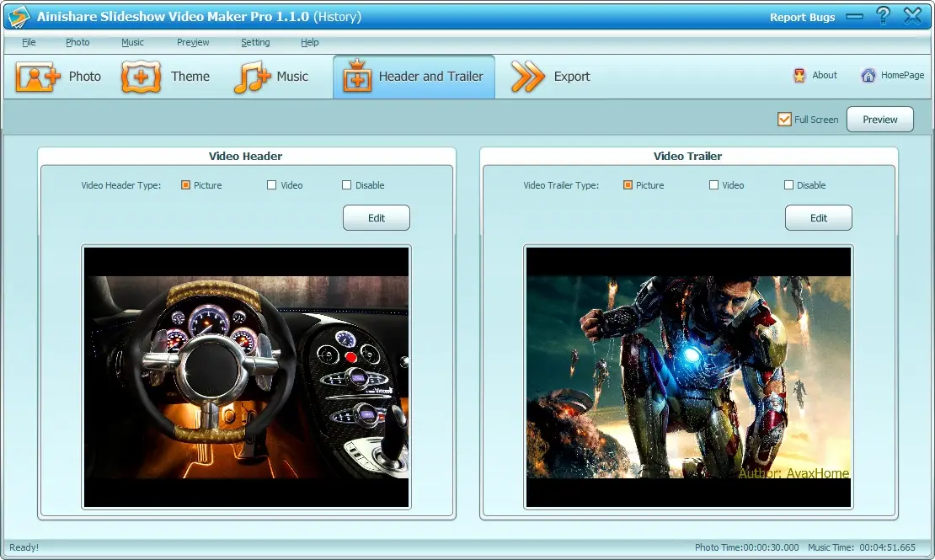Close the Slideshow Video Maker window
Image resolution: width=935 pixels, height=560 pixels.
pos(912,15)
